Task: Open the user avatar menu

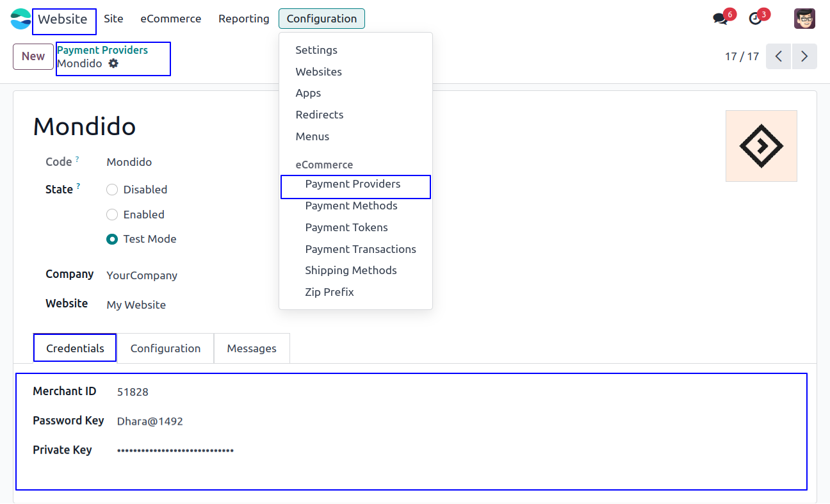Action: coord(804,19)
